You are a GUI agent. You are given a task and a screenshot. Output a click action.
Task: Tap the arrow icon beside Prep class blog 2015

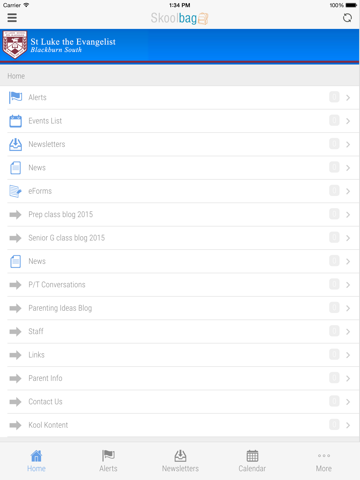tap(15, 214)
